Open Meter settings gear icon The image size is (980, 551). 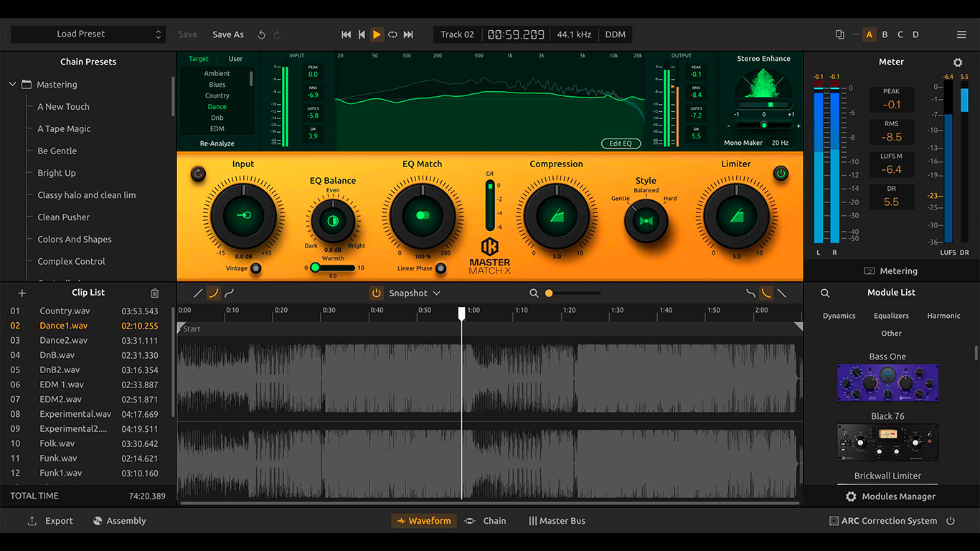[957, 62]
